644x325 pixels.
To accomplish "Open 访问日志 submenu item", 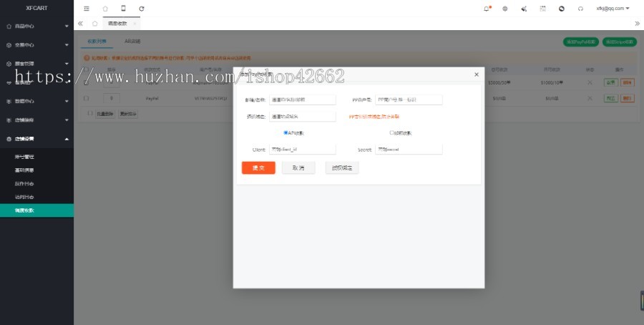I will click(24, 197).
